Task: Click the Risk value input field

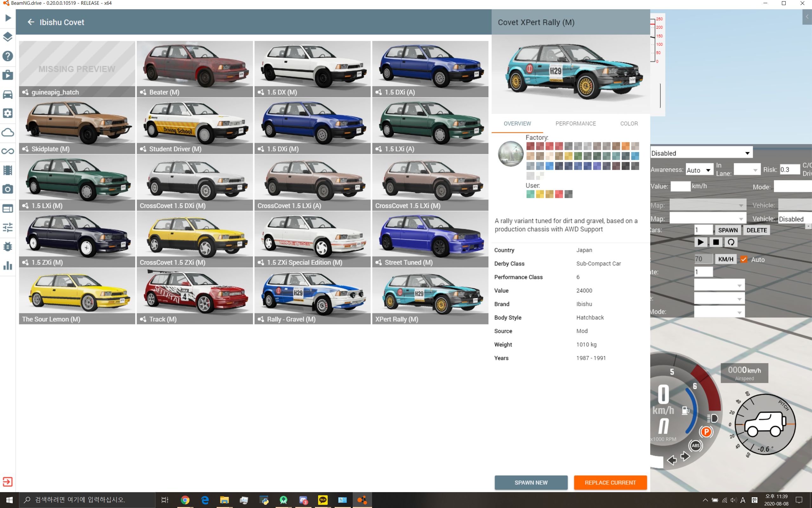Action: pyautogui.click(x=789, y=170)
